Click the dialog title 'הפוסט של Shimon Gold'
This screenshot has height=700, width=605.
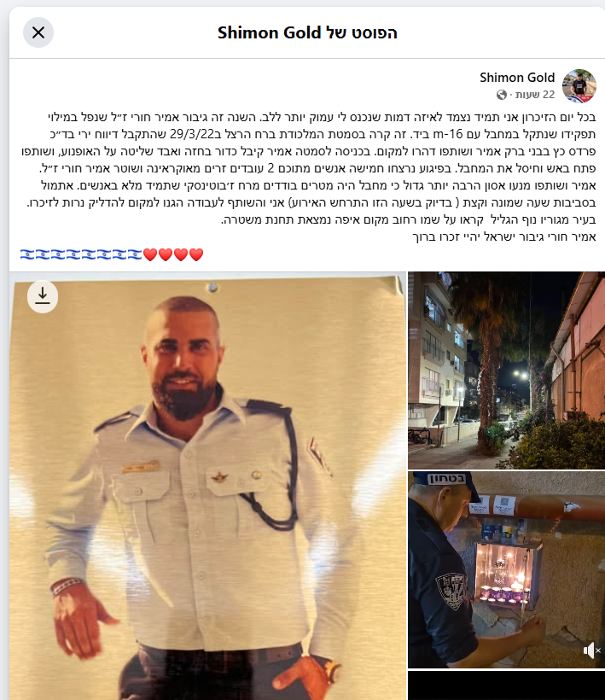click(307, 32)
